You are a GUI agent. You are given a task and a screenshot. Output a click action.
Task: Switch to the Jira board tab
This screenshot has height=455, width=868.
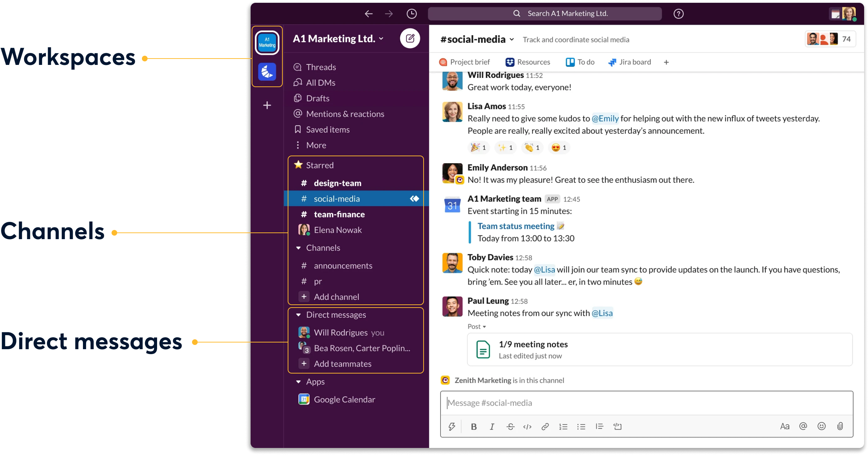pos(634,62)
